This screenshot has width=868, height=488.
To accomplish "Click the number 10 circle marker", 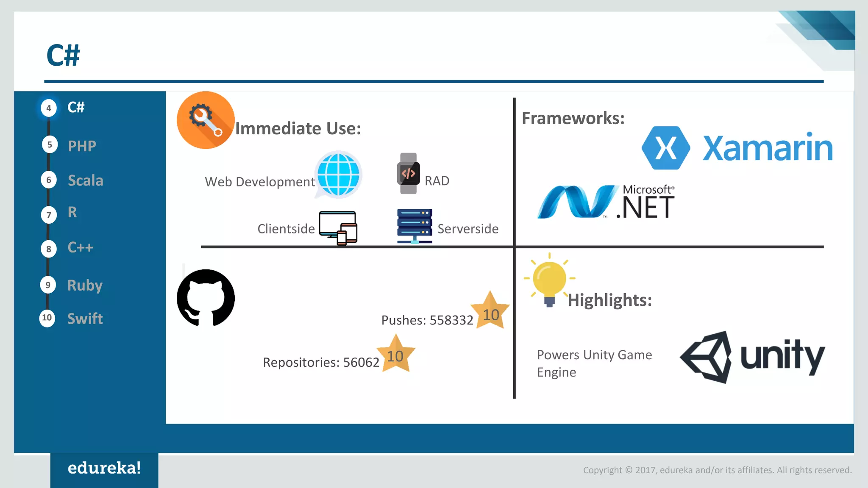I will coord(47,318).
